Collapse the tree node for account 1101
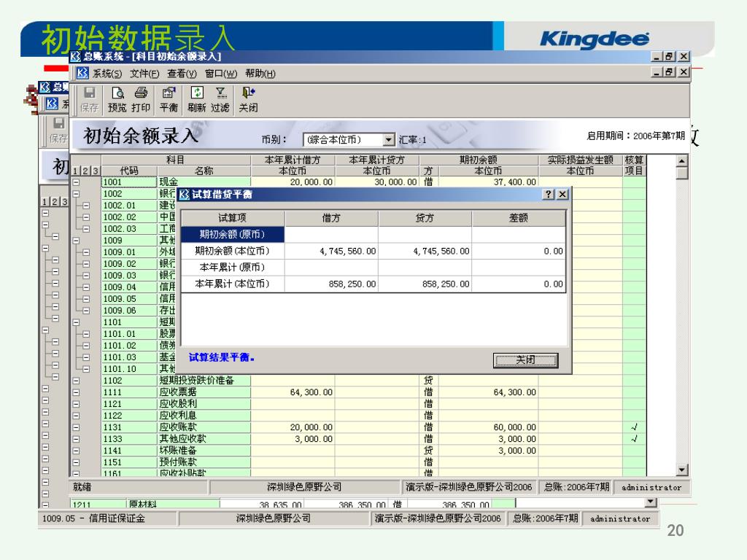747x560 pixels. [76, 322]
